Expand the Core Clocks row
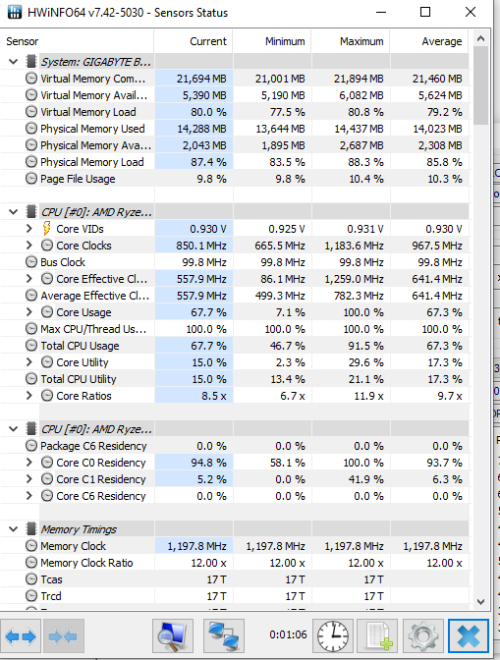This screenshot has height=660, width=500. tap(29, 245)
